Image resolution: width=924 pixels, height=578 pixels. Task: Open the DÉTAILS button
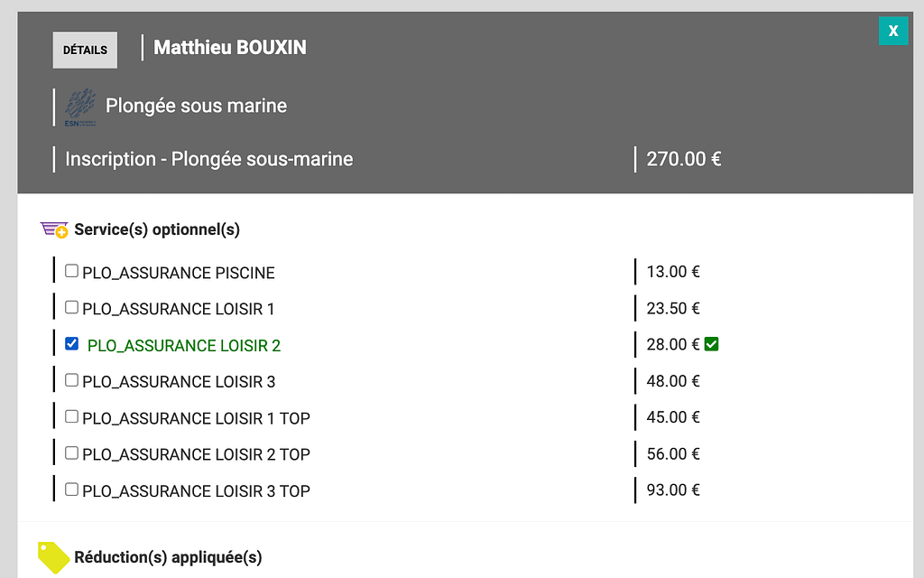(85, 51)
